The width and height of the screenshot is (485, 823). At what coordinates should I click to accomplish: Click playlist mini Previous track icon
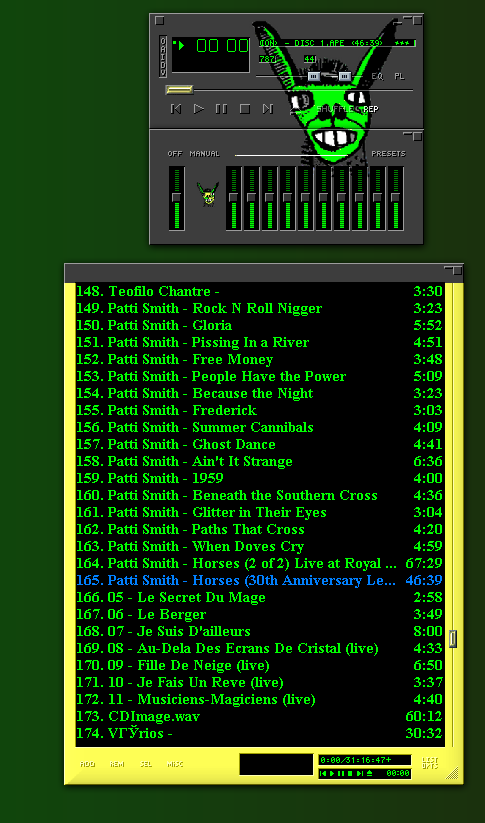tap(323, 774)
